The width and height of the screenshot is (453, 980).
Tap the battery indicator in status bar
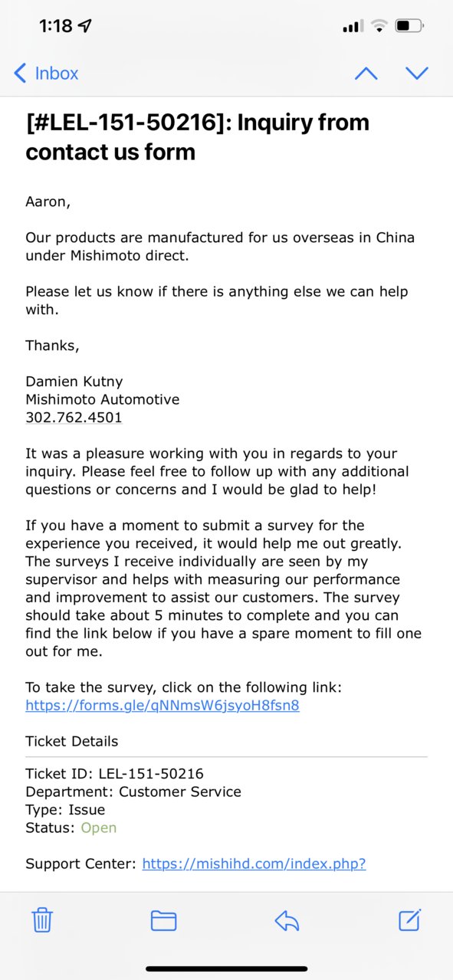tap(409, 26)
